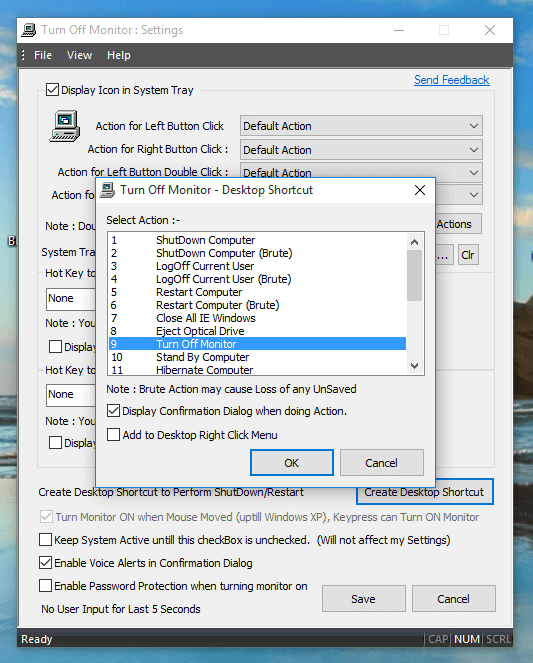Click the Clr button
This screenshot has height=663, width=533.
click(x=468, y=255)
